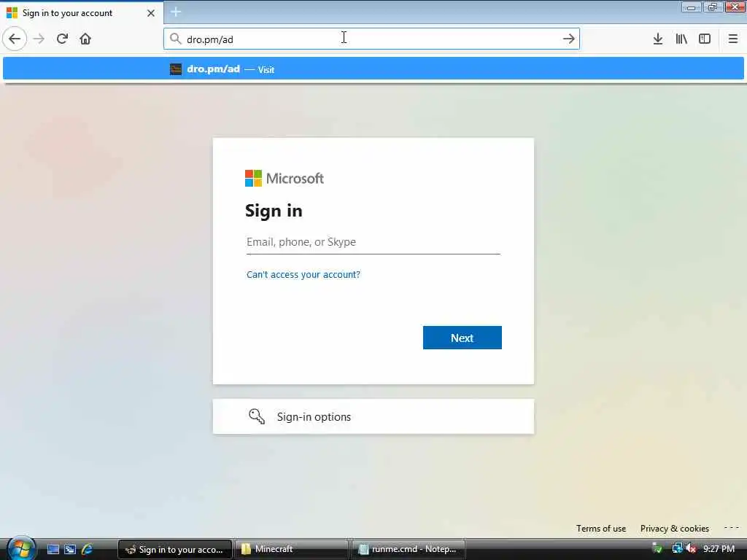This screenshot has width=747, height=560.
Task: Click the 9:27 PM clock
Action: click(x=719, y=549)
